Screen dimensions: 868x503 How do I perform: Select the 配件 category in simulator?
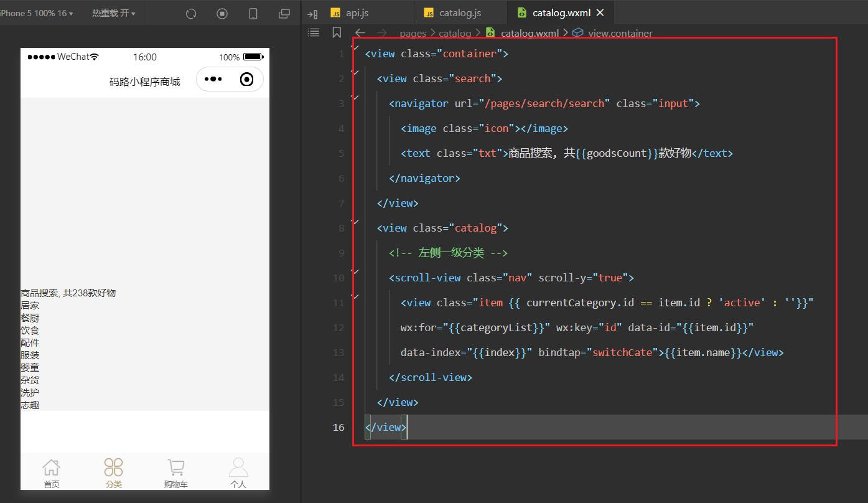click(30, 342)
